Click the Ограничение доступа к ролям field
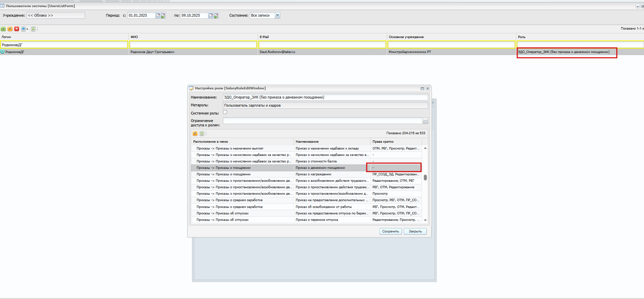644x299 pixels. coord(323,121)
